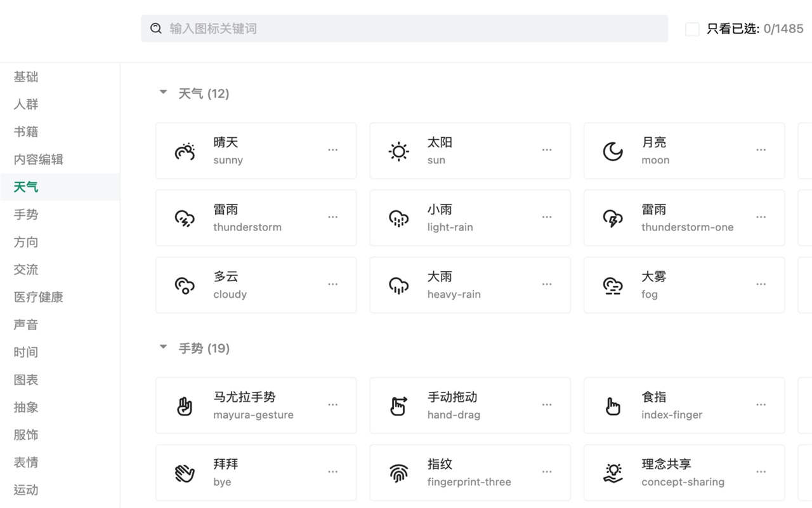Open more options for moon
This screenshot has width=812, height=508.
click(x=761, y=150)
